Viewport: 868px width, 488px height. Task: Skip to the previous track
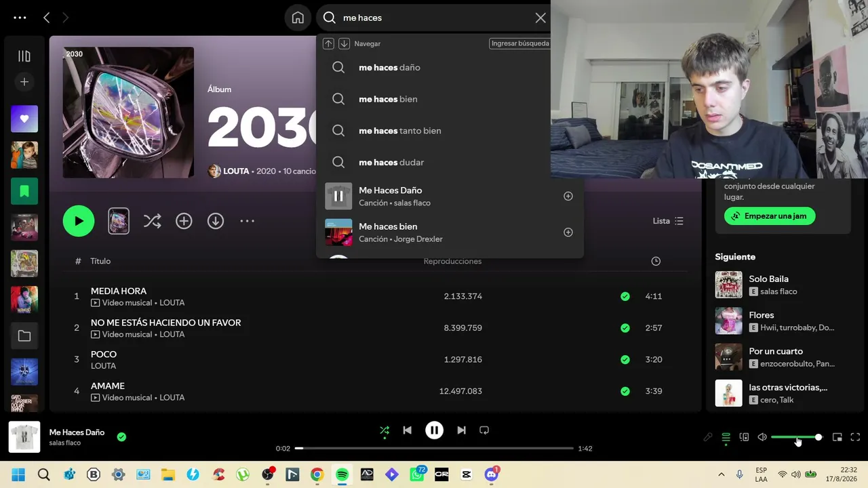(407, 430)
